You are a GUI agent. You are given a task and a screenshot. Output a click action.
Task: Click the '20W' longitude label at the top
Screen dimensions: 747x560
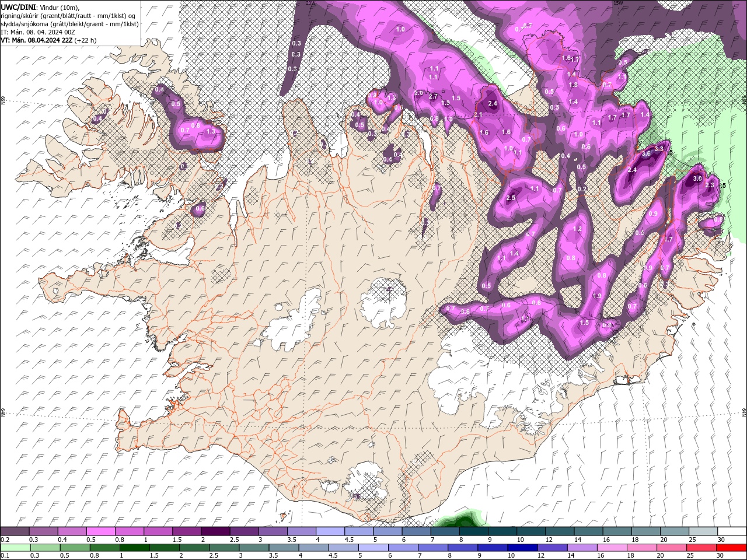[x=310, y=3]
